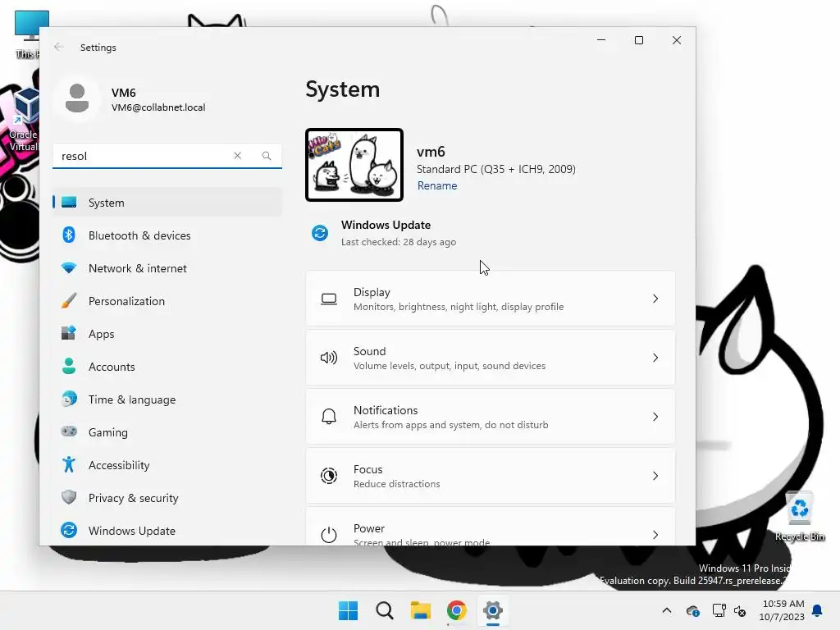Image resolution: width=840 pixels, height=630 pixels.
Task: Click the network tray icon
Action: coord(719,610)
